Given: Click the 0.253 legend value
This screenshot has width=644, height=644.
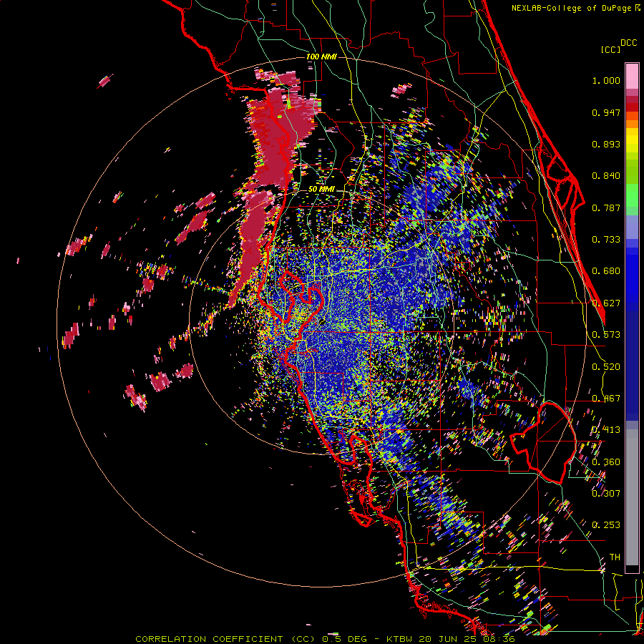Looking at the screenshot, I should point(606,525).
